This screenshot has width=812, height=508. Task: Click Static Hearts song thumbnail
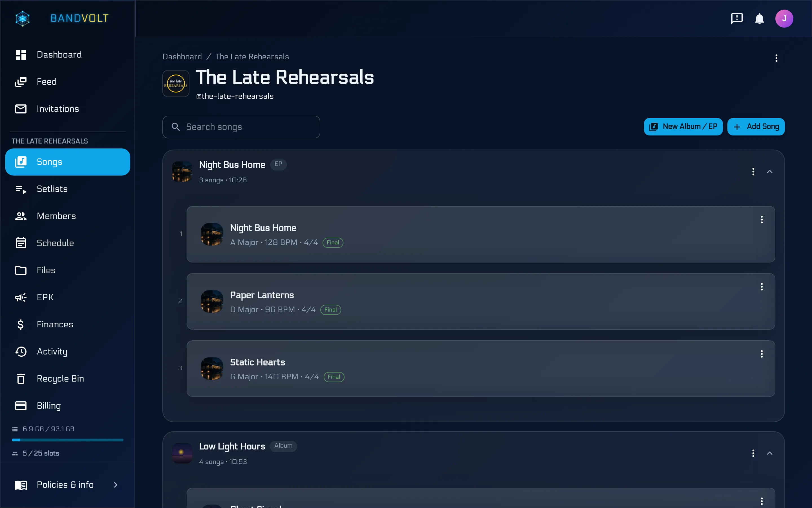pos(212,369)
